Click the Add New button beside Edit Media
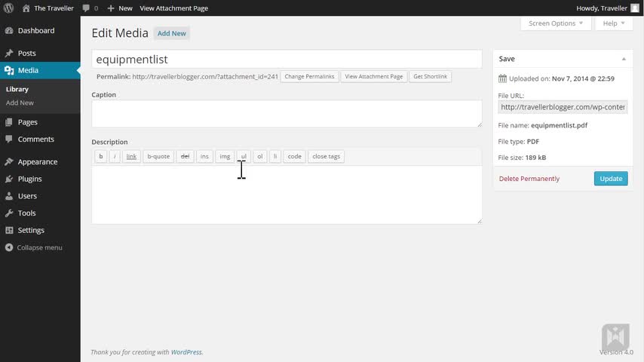 (x=172, y=33)
